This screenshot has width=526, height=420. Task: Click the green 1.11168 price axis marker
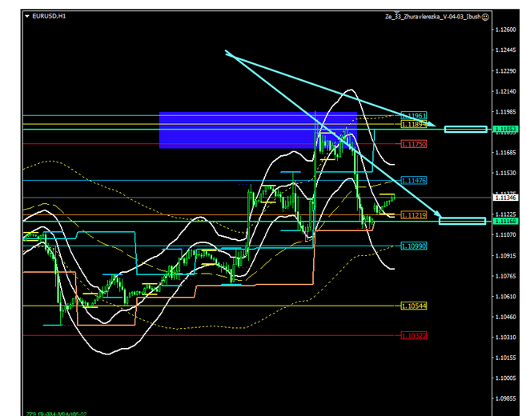click(x=506, y=221)
